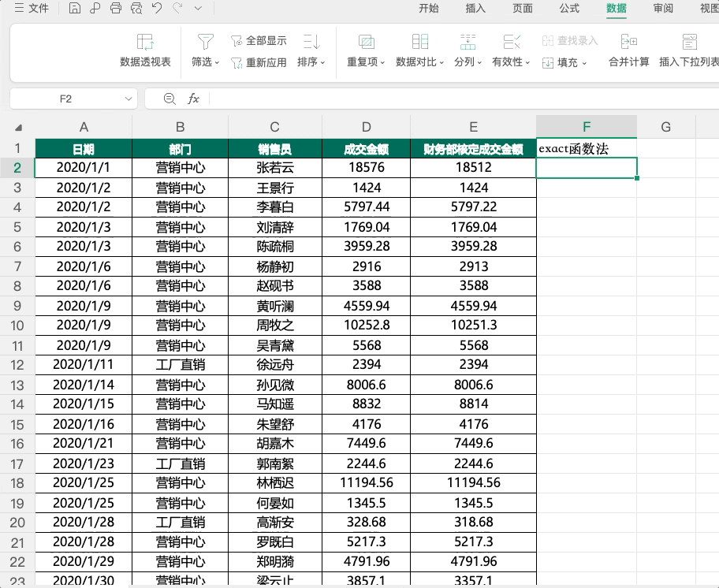This screenshot has height=588, width=719.
Task: Click the 分列 icon
Action: point(468,42)
